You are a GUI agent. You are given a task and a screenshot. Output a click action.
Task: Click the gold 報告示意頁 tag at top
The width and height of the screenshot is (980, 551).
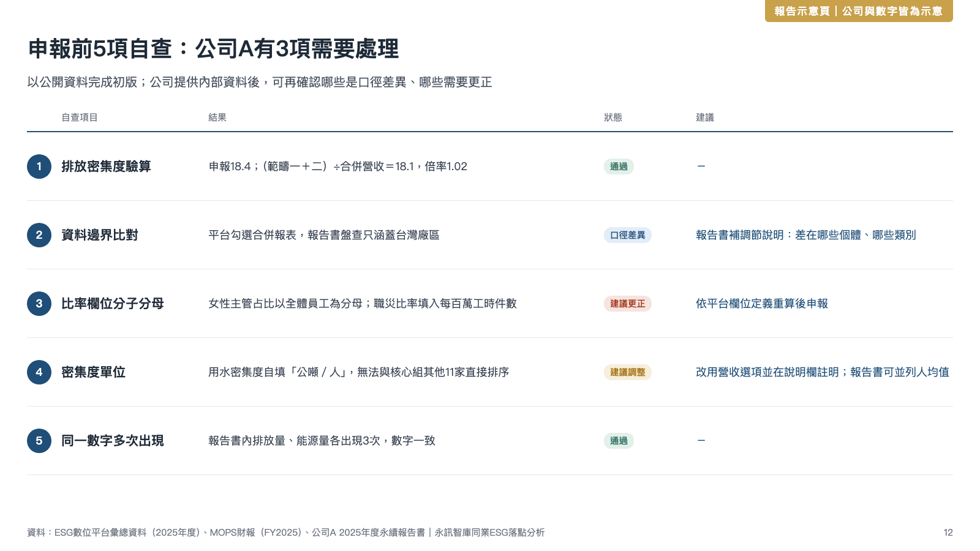(x=859, y=11)
